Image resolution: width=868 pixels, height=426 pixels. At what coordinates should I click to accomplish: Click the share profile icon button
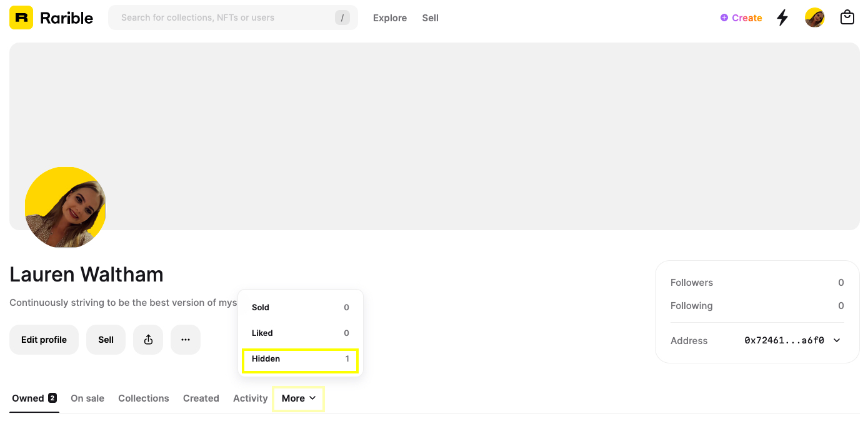pos(148,340)
